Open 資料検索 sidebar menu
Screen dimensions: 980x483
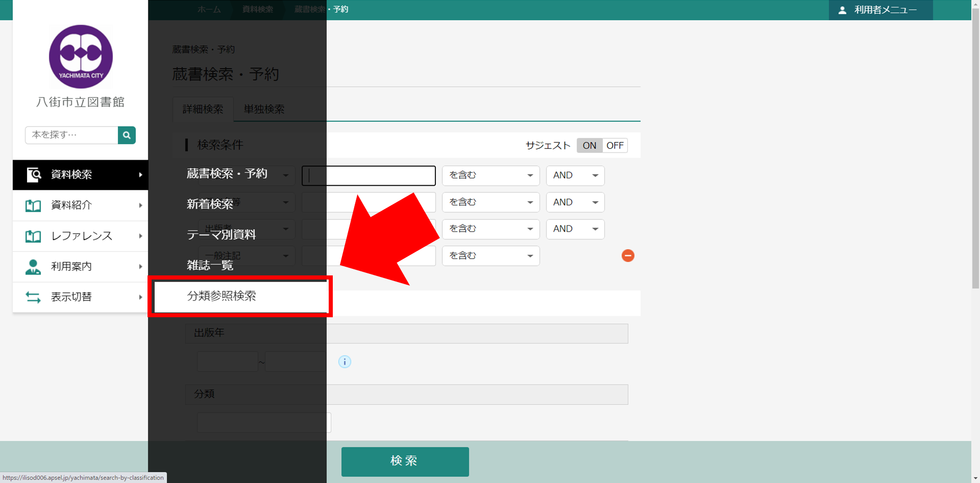(x=80, y=175)
